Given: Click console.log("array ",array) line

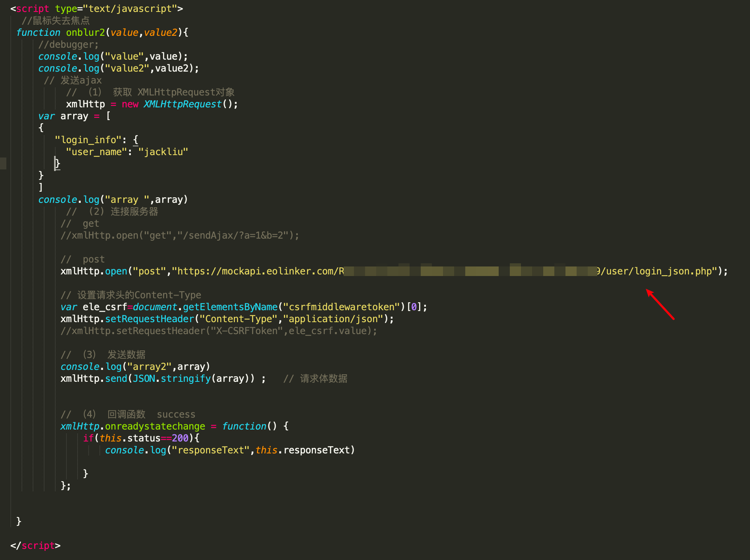Looking at the screenshot, I should click(x=113, y=199).
